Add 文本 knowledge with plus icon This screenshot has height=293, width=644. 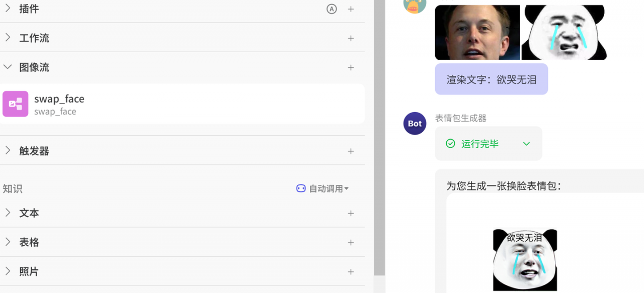point(351,213)
